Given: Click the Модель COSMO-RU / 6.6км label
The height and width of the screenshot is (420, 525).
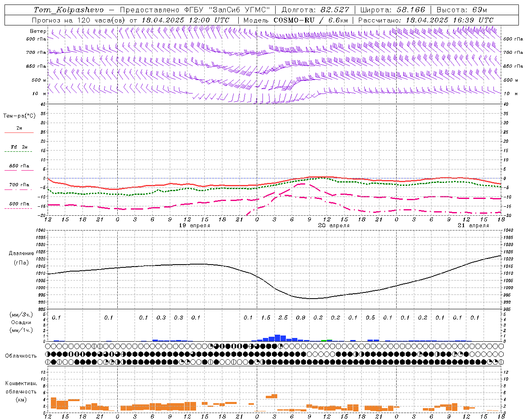Looking at the screenshot, I should [x=296, y=20].
